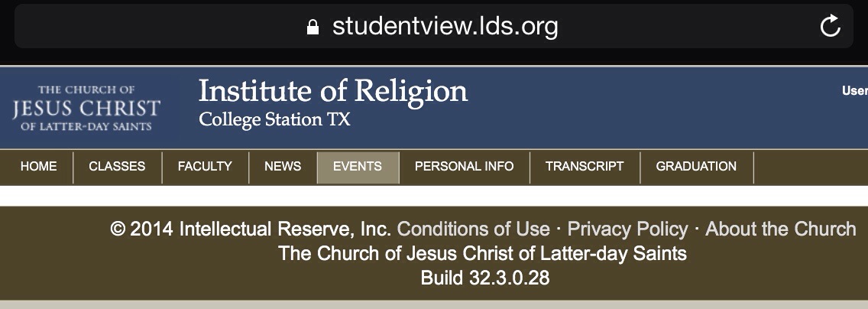Screen dimensions: 868x309
Task: Open PERSONAL INFO tab
Action: pos(464,167)
